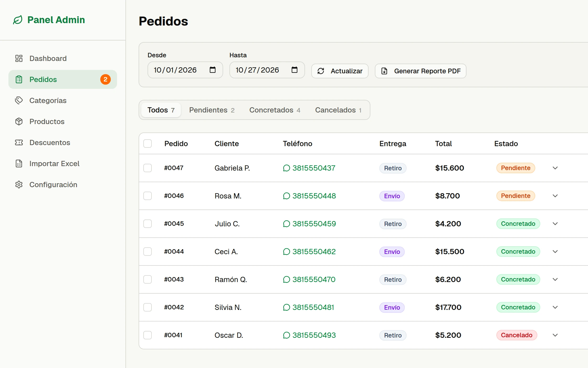Select order #0046 checkbox
Viewport: 588px width, 368px height.
[148, 196]
